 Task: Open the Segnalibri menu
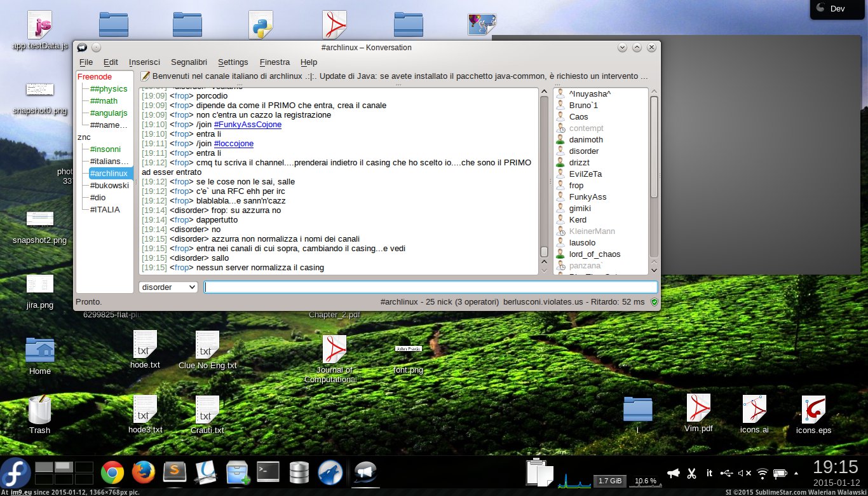point(189,62)
